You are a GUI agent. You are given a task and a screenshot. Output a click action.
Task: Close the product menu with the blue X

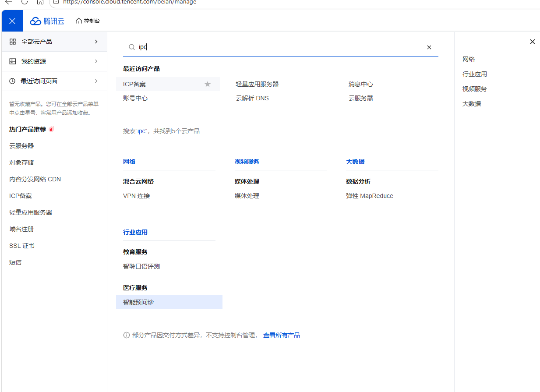tap(12, 21)
